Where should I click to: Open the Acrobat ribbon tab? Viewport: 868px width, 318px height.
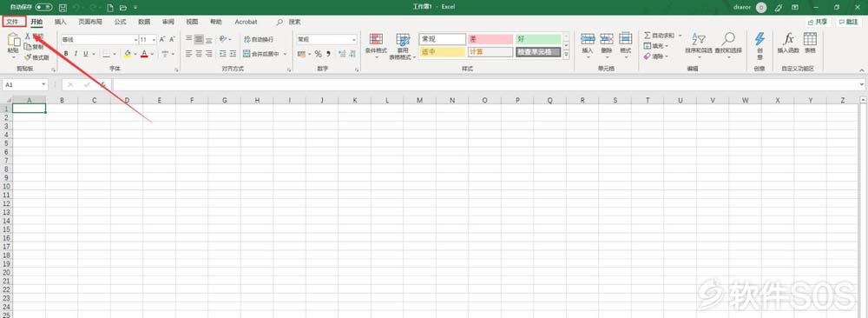pyautogui.click(x=246, y=22)
